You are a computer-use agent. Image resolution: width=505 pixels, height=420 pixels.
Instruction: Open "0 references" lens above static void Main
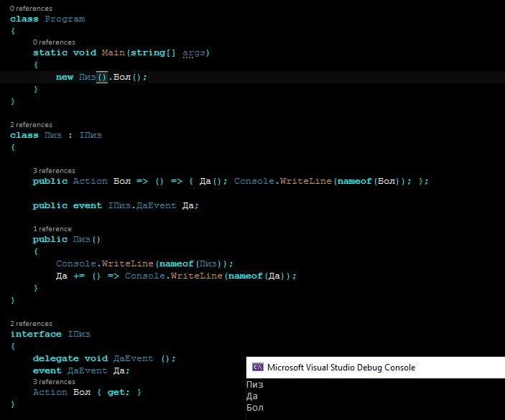(x=54, y=42)
